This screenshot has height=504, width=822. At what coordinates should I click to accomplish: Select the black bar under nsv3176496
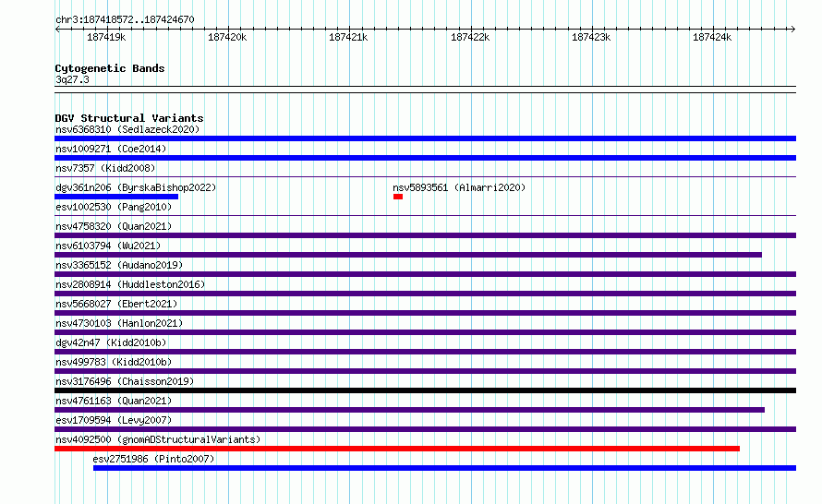click(425, 390)
